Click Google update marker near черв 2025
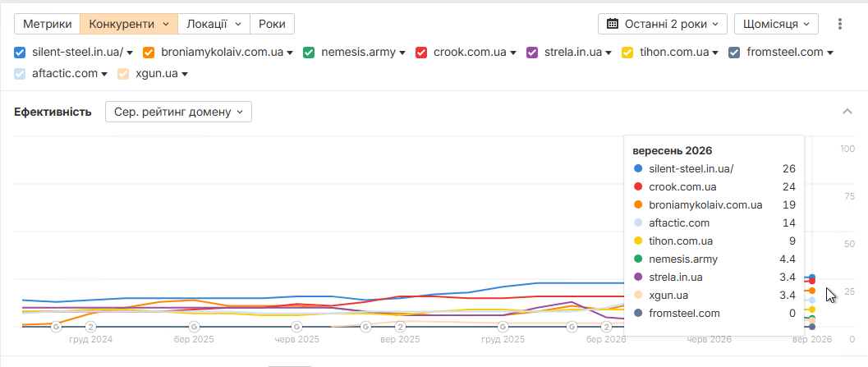868x367 pixels. [x=296, y=327]
